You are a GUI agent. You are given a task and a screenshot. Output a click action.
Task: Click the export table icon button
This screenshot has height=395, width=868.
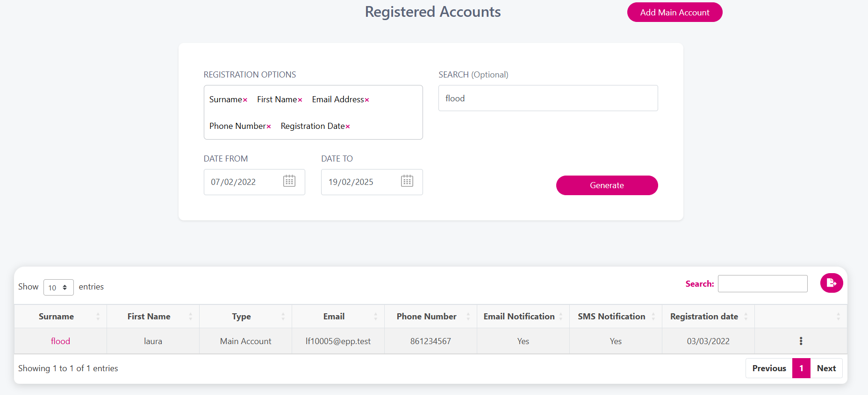click(x=831, y=283)
